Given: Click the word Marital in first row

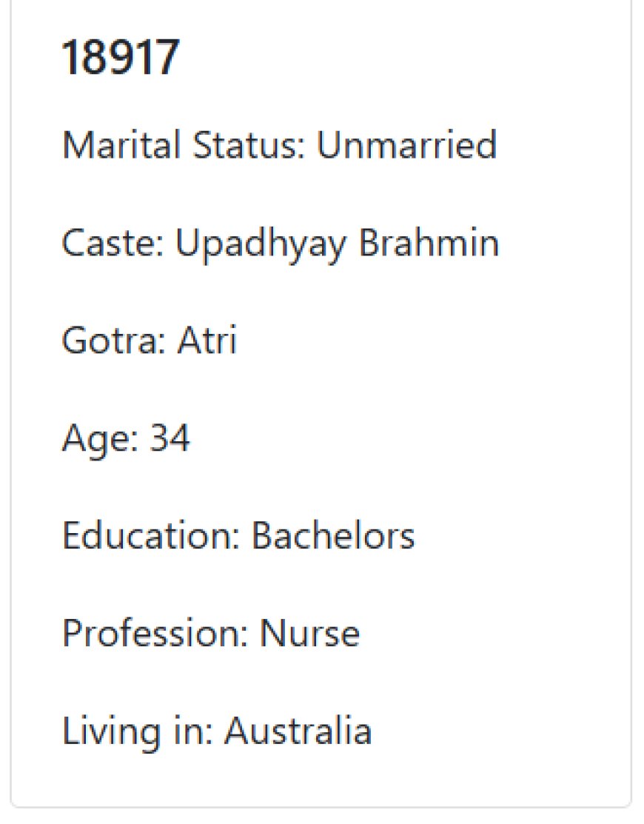Looking at the screenshot, I should (x=121, y=144).
